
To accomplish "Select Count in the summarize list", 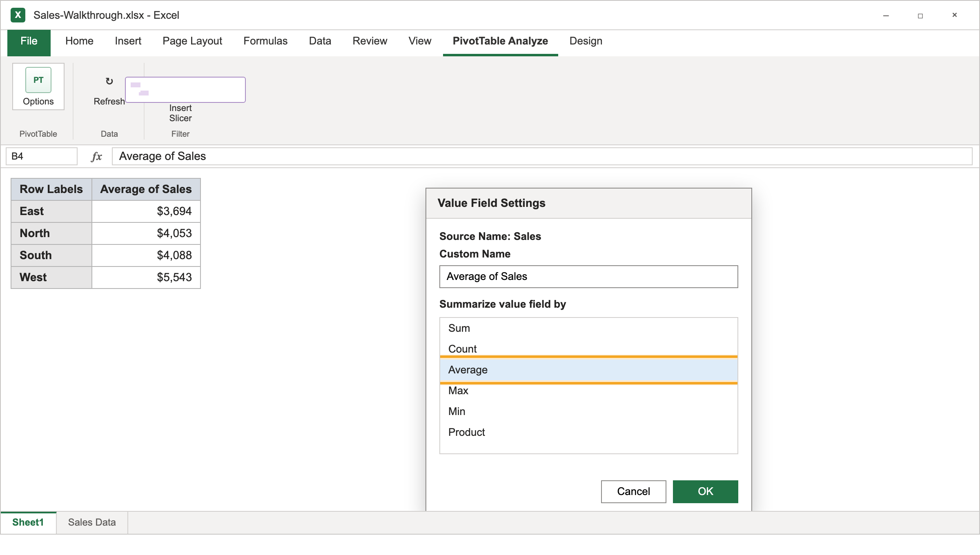I will click(x=588, y=349).
